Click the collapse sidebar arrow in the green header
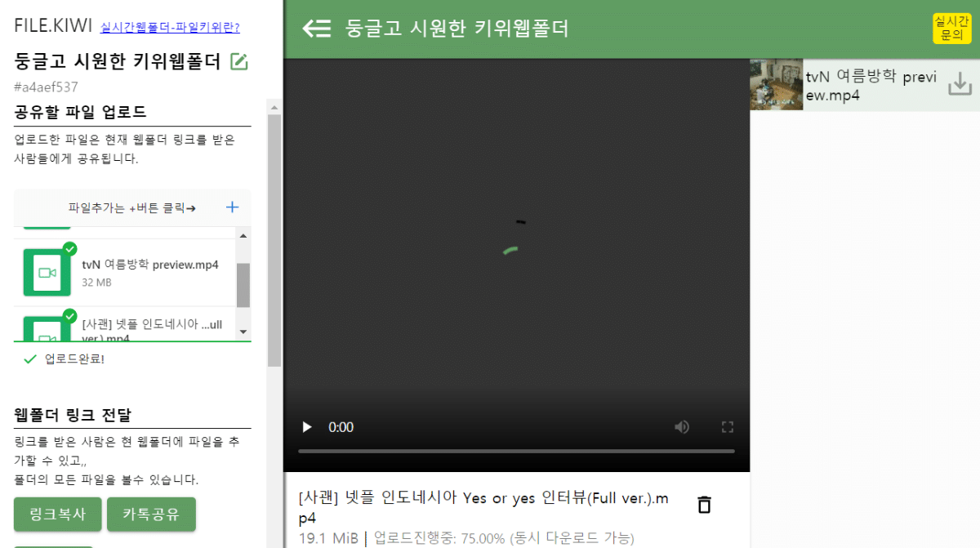The height and width of the screenshot is (548, 980). (x=317, y=29)
